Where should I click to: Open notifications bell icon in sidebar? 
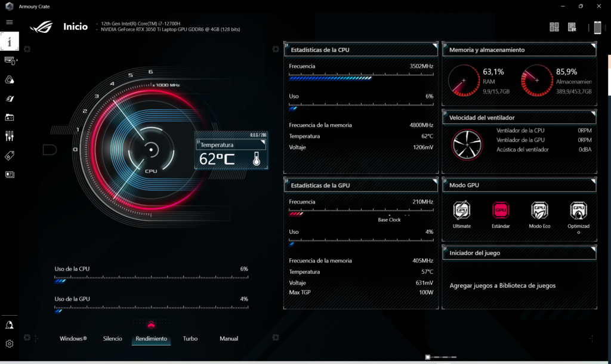[10, 325]
